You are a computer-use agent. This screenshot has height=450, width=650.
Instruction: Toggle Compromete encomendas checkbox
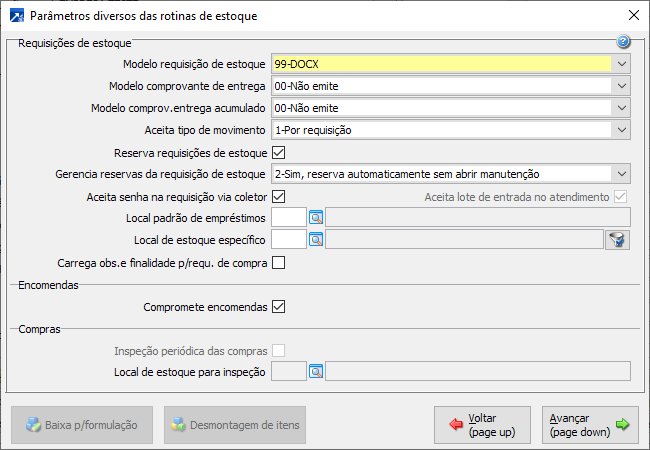[279, 307]
